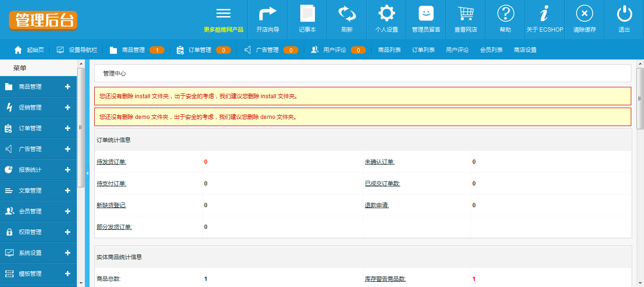
Task: Toggle the sidebar collapse handle
Action: 87,174
